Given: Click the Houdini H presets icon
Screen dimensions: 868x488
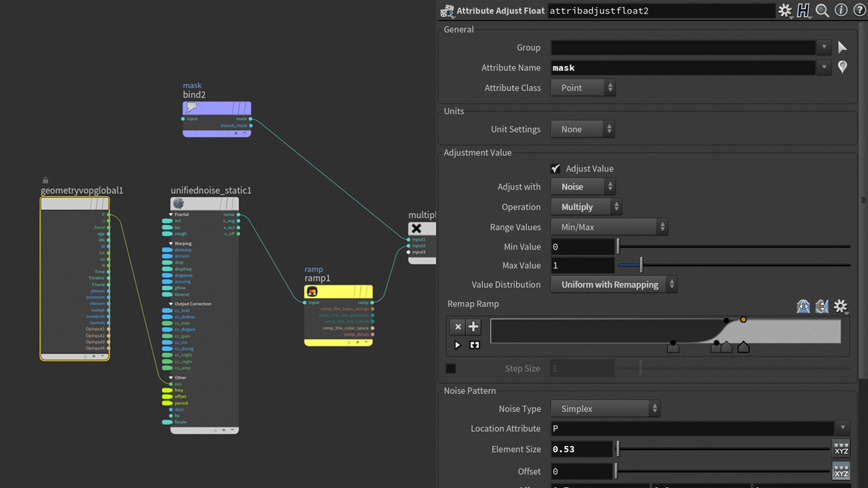Looking at the screenshot, I should click(804, 11).
